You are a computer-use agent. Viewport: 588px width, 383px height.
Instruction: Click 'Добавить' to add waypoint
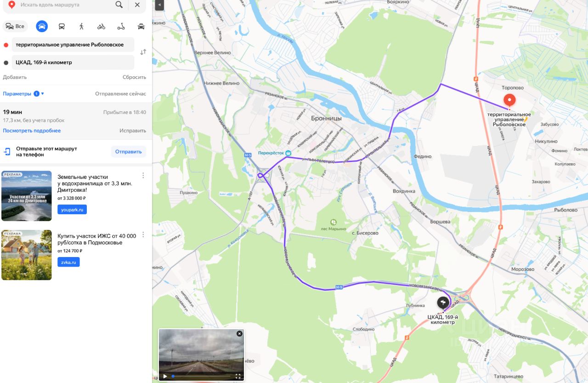(x=15, y=77)
